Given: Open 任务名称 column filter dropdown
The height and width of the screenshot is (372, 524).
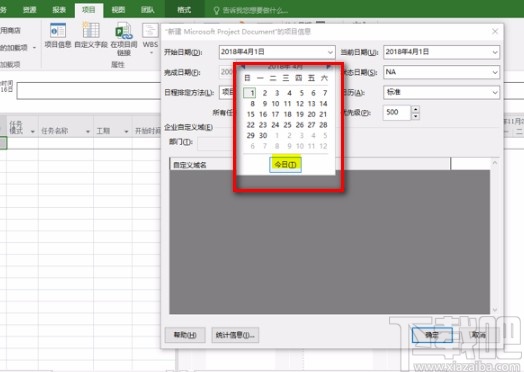Looking at the screenshot, I should (x=88, y=132).
